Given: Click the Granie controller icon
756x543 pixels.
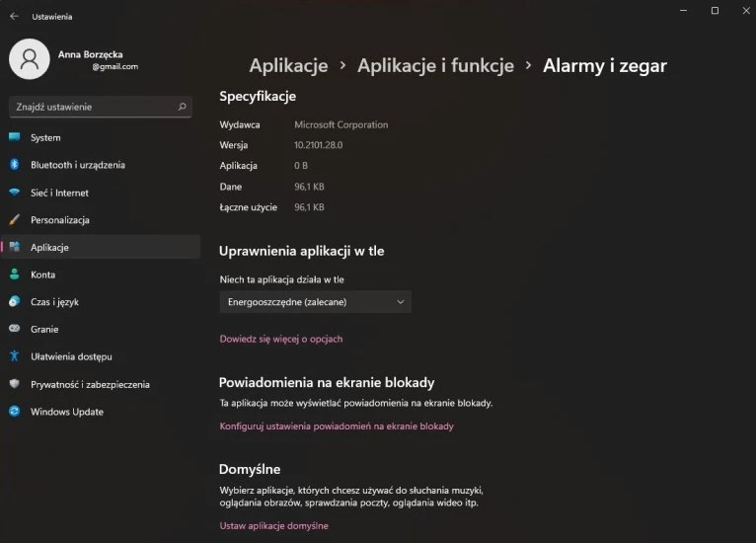Looking at the screenshot, I should 15,329.
